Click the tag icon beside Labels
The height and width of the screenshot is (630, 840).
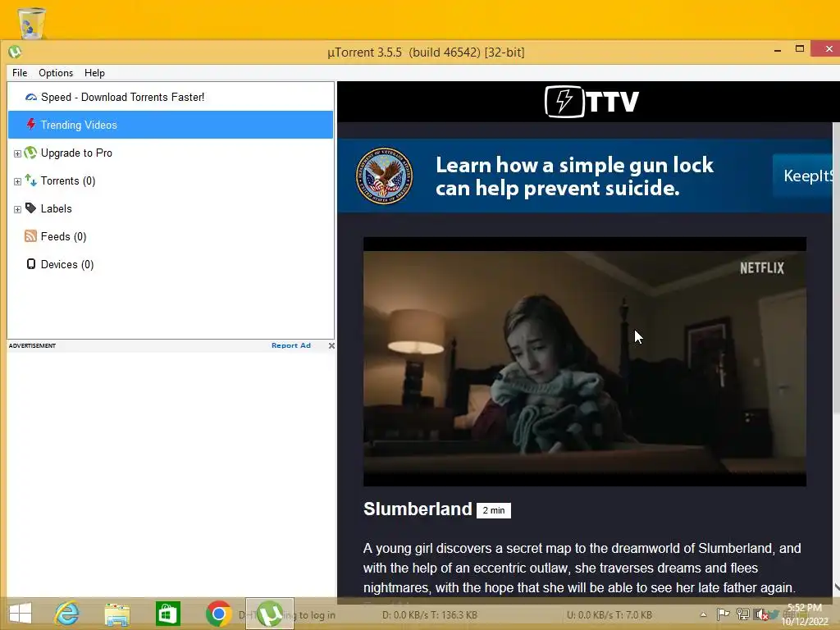pos(31,208)
